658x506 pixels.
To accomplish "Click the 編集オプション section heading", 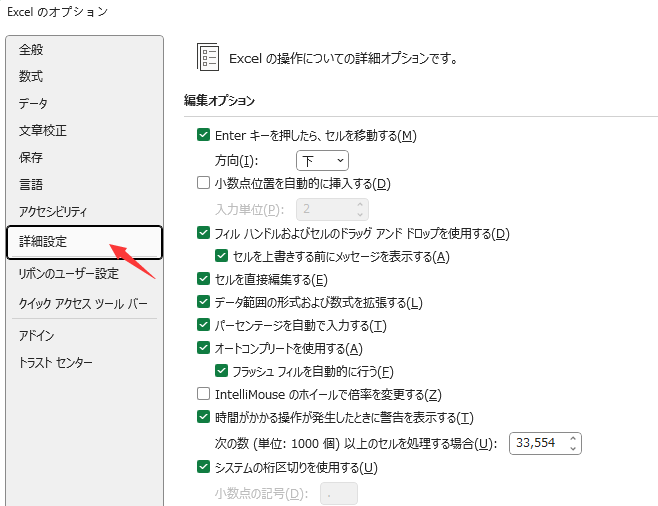I will (x=219, y=101).
